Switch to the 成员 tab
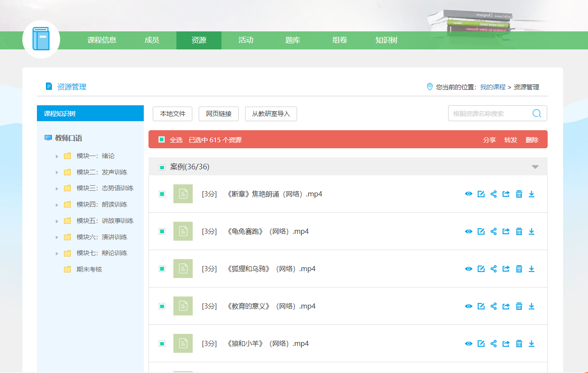 pyautogui.click(x=152, y=40)
